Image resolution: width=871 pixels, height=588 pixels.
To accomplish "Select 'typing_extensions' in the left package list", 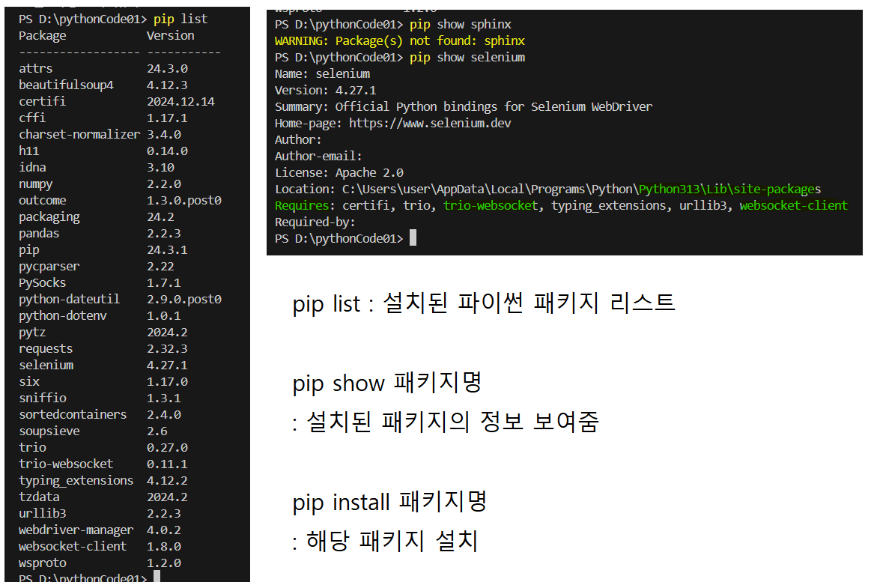I will 76,481.
